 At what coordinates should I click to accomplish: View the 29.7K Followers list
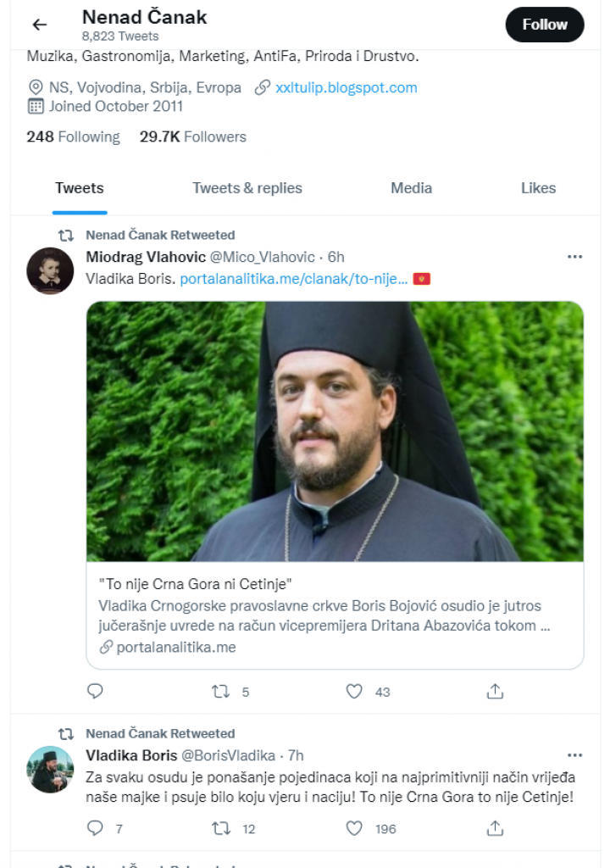(192, 136)
